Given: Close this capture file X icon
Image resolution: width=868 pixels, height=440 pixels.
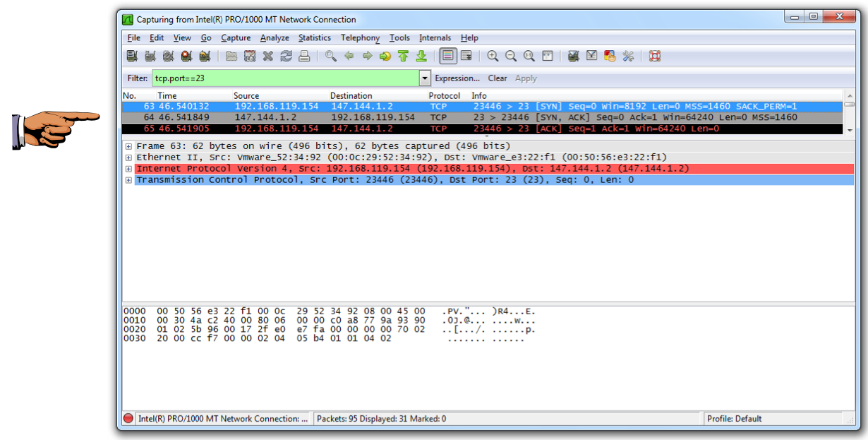Looking at the screenshot, I should (268, 57).
